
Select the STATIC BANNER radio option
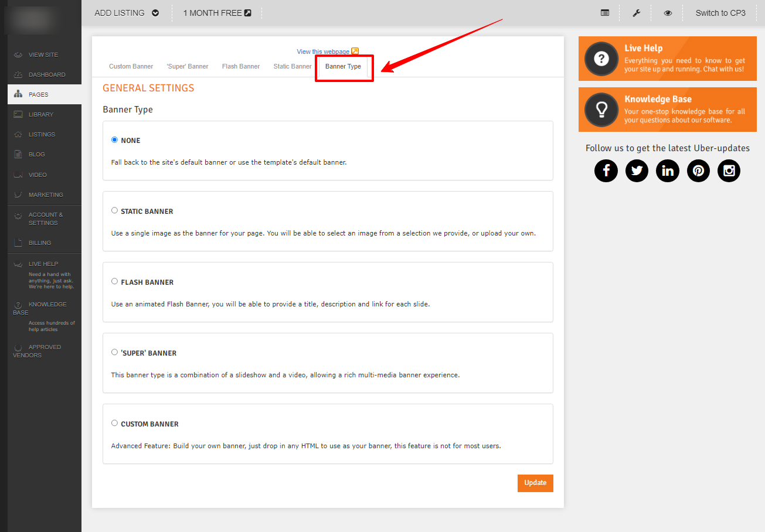114,210
